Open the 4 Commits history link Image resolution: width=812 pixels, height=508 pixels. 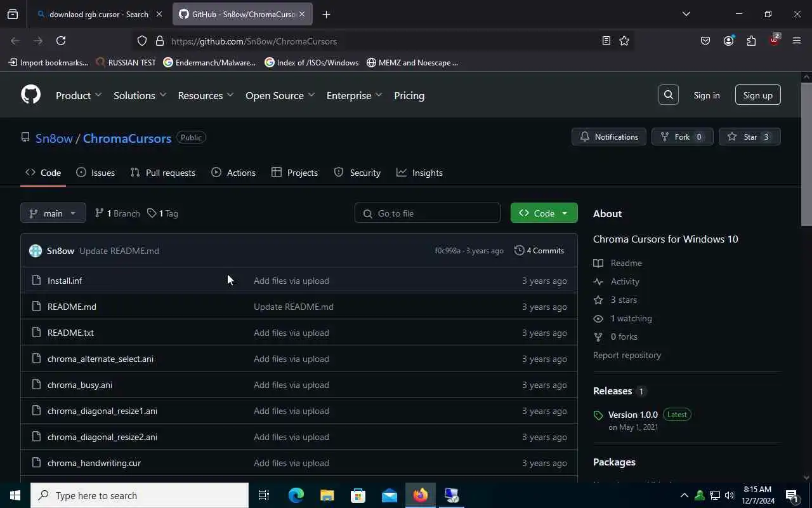[x=539, y=251]
